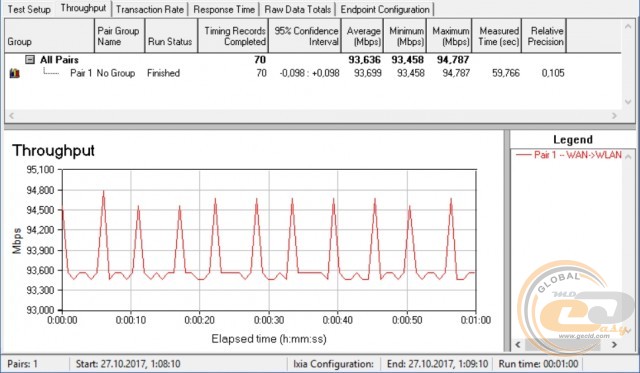
Task: Click the Pair Group Name column header
Action: pos(120,36)
